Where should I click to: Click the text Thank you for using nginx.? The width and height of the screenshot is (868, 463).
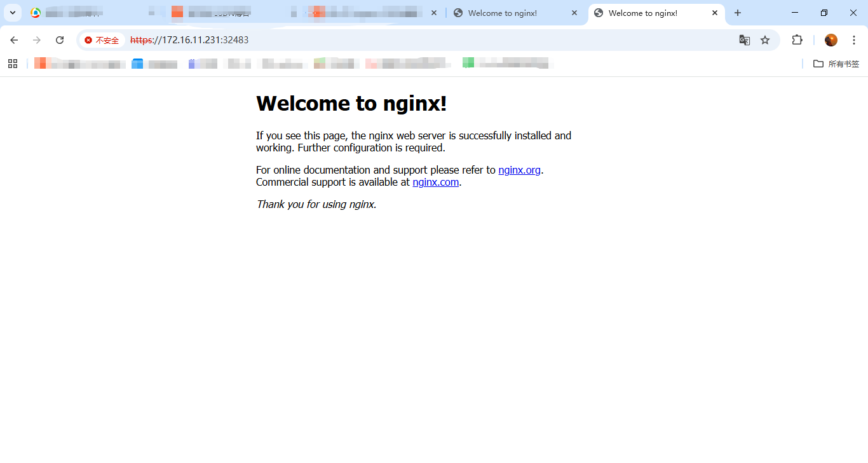316,204
